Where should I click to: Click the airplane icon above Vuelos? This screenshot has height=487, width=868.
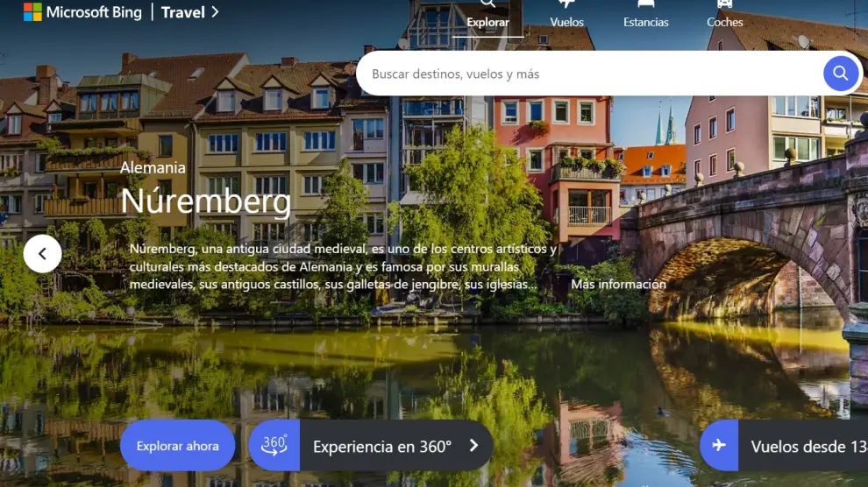[x=567, y=4]
